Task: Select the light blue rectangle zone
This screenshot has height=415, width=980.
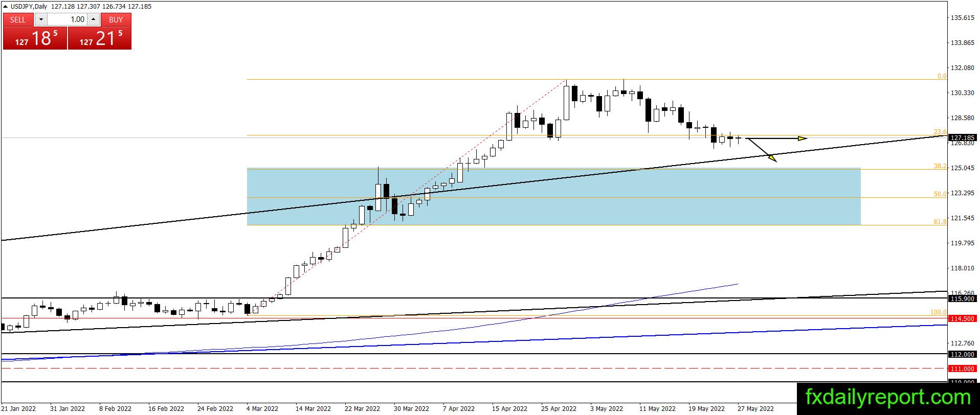Action: coord(553,197)
